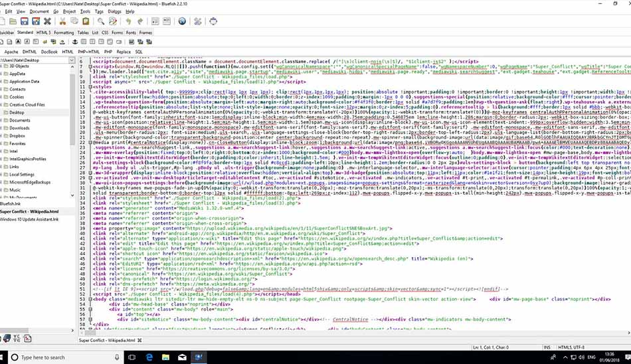The width and height of the screenshot is (631, 364).
Task: Collapse the code fold at line 22 media print
Action: [90, 142]
